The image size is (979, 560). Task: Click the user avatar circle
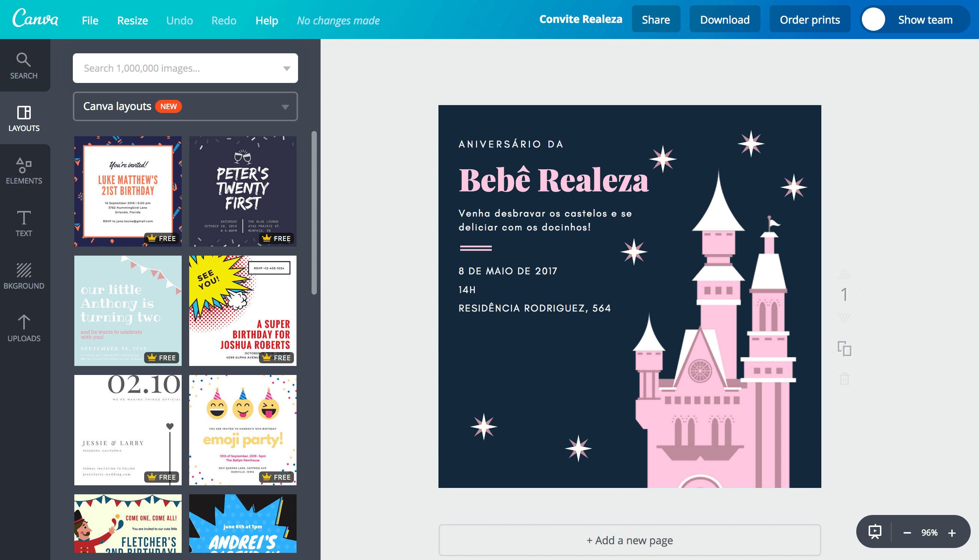tap(873, 19)
